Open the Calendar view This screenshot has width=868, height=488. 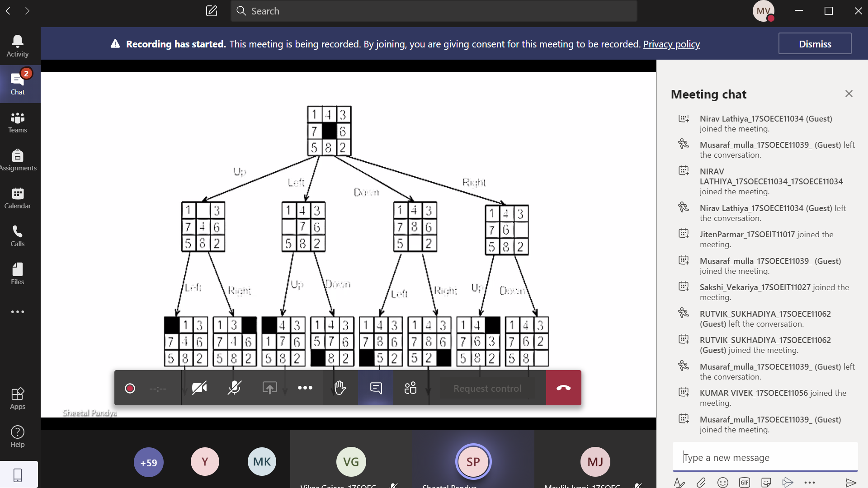pyautogui.click(x=18, y=198)
